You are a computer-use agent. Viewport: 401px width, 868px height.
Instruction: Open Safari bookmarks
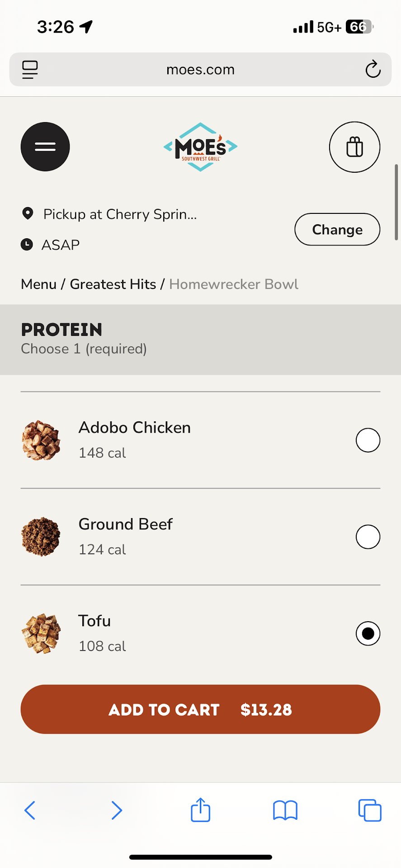(x=285, y=810)
